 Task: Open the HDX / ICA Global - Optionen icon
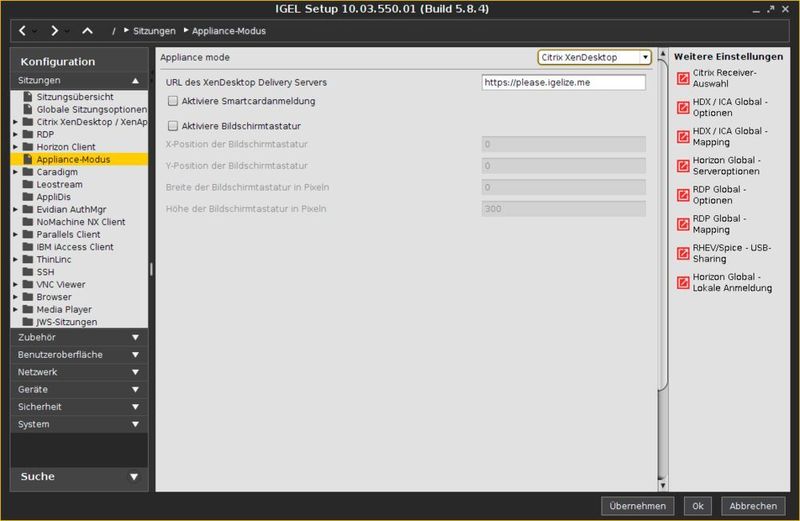(683, 108)
